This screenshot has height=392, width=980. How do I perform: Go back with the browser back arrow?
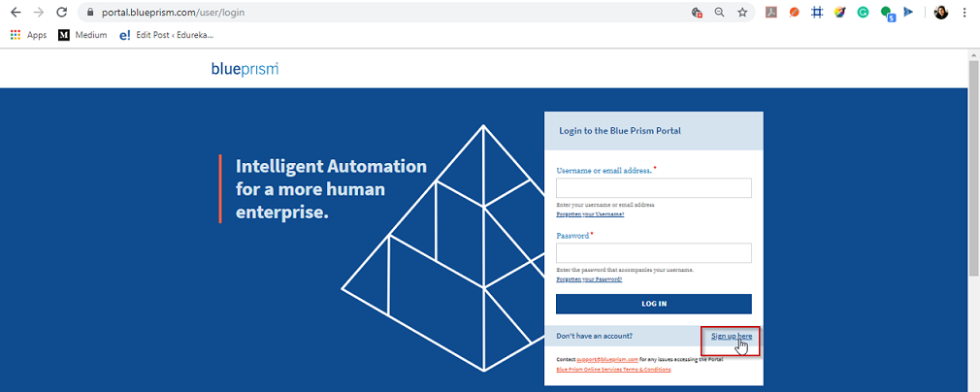click(x=16, y=12)
